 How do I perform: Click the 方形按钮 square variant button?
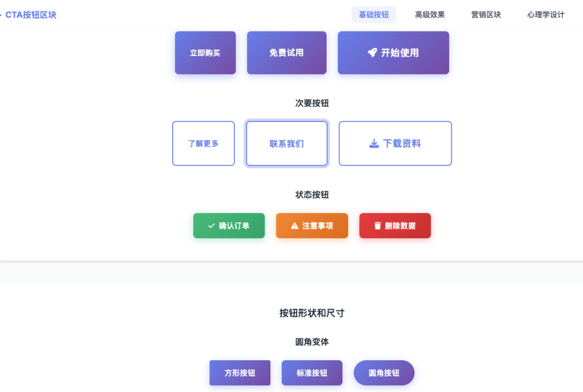click(x=240, y=373)
